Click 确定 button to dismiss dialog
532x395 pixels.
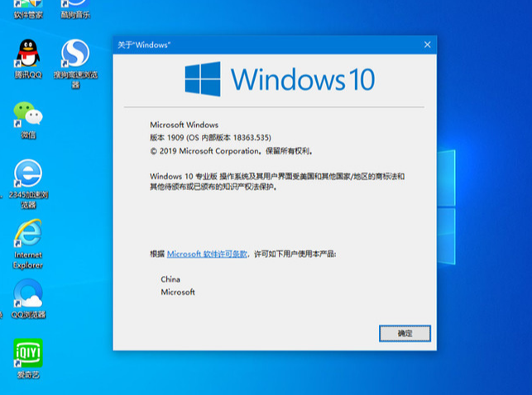click(405, 333)
